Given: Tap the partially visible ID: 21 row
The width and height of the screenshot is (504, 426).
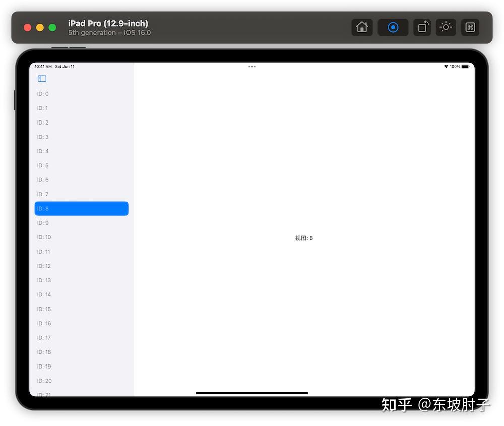Looking at the screenshot, I should pyautogui.click(x=81, y=394).
